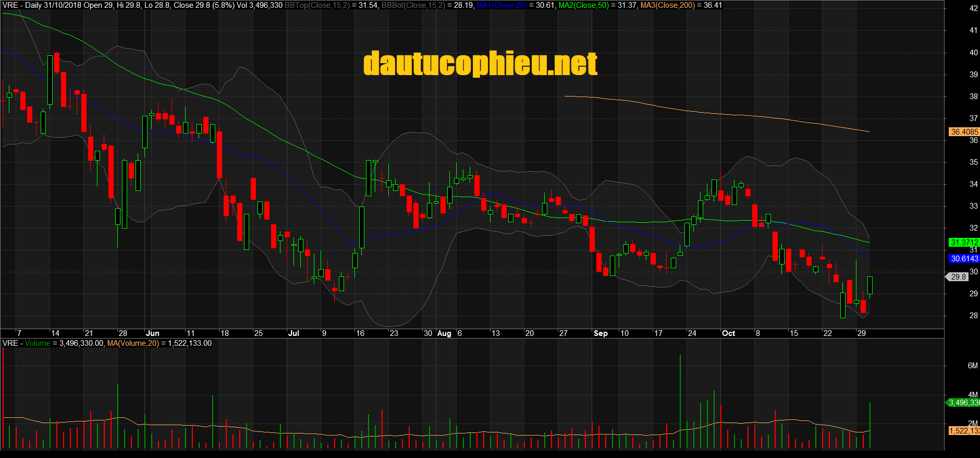Click the green MA2(Close,50) = 31.37 label
Image resolution: width=980 pixels, height=458 pixels.
[x=597, y=5]
